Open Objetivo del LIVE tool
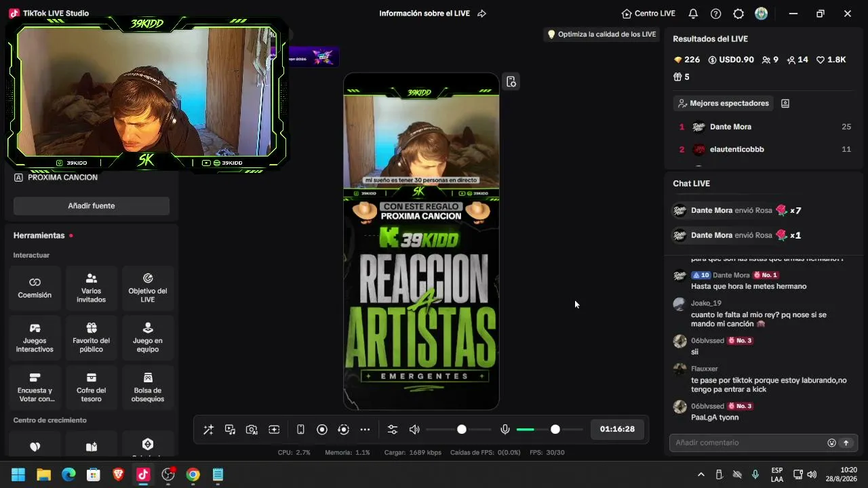868x488 pixels. coord(148,288)
